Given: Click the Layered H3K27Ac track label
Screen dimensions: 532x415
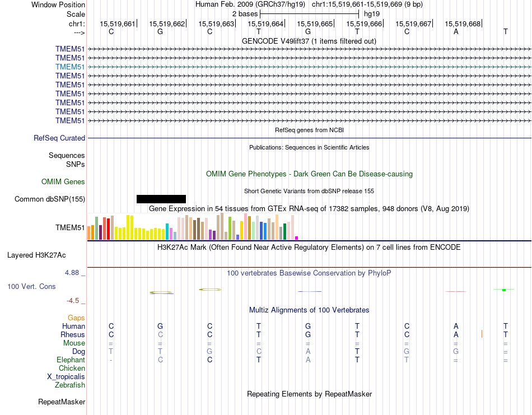Looking at the screenshot, I should (36, 255).
